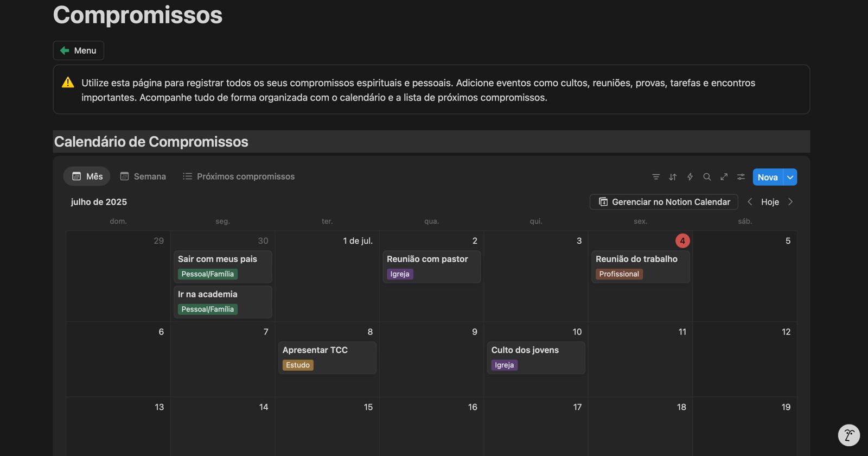868x456 pixels.
Task: Click the search magnifier icon
Action: [707, 177]
